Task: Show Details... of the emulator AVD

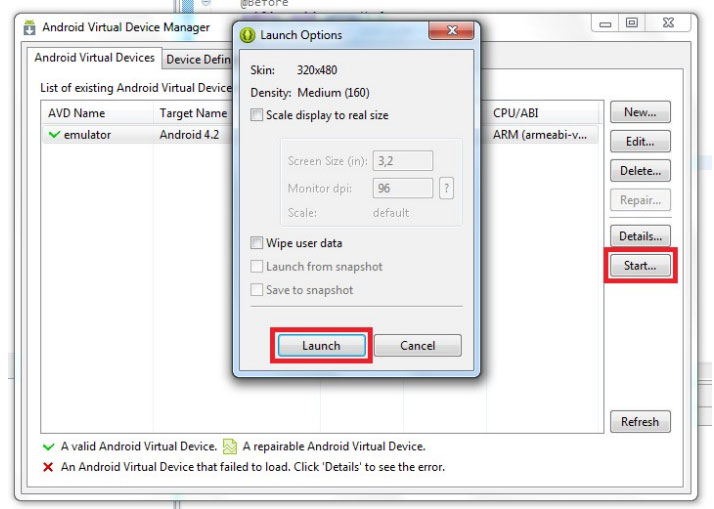Action: [639, 236]
